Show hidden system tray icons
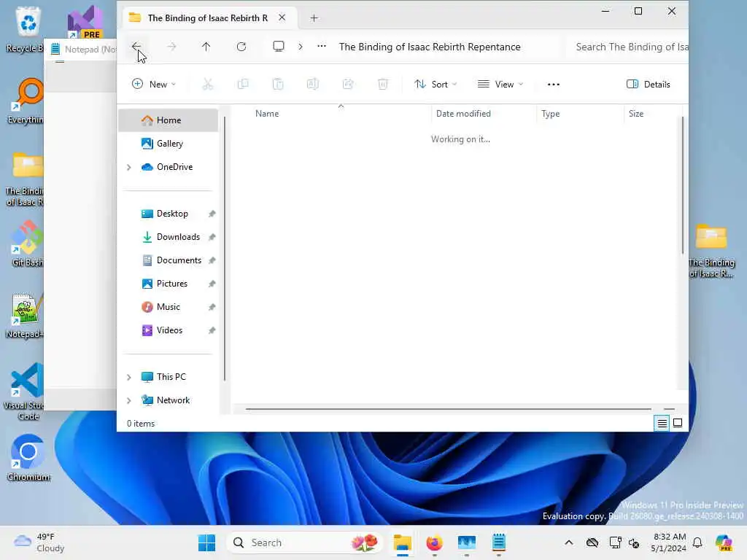The image size is (747, 560). coord(568,542)
